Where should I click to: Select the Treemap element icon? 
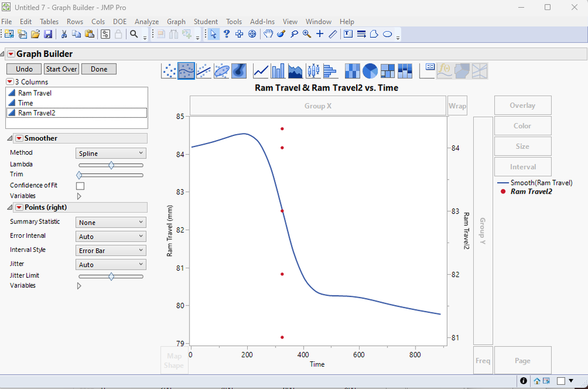pos(387,71)
